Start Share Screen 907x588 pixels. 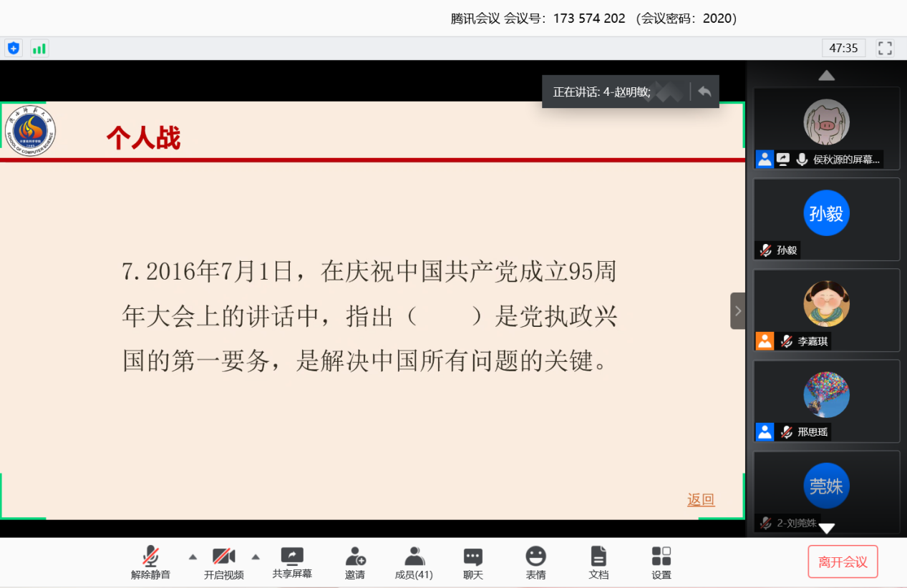(292, 563)
